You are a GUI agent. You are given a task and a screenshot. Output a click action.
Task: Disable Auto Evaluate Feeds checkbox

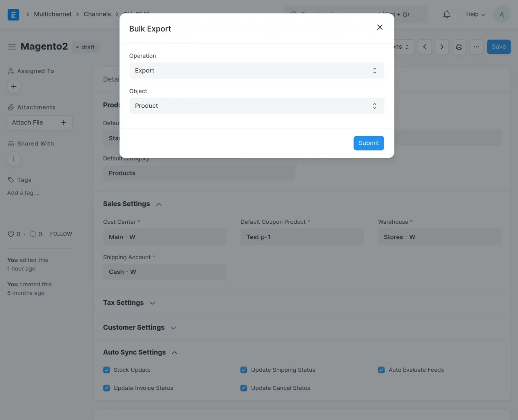[381, 370]
